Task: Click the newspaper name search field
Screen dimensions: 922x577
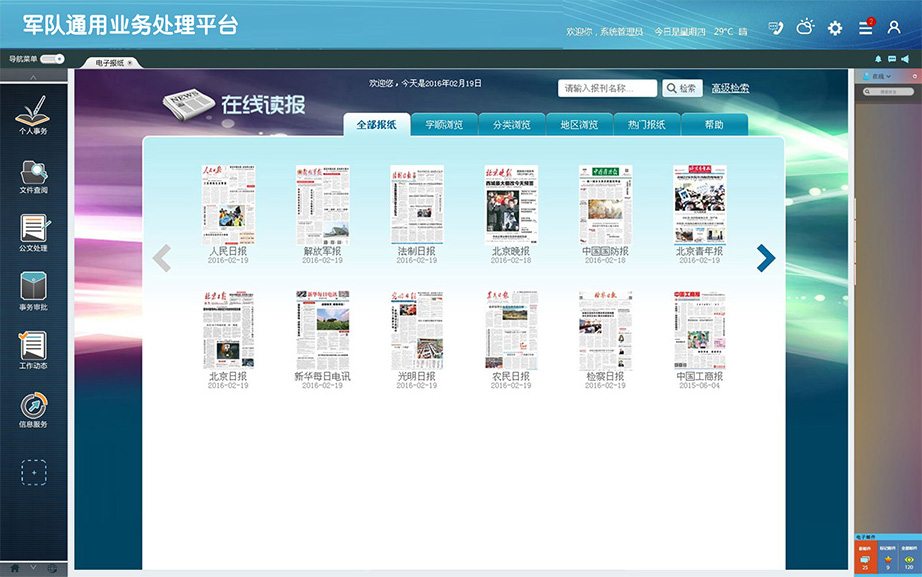Action: tap(607, 88)
